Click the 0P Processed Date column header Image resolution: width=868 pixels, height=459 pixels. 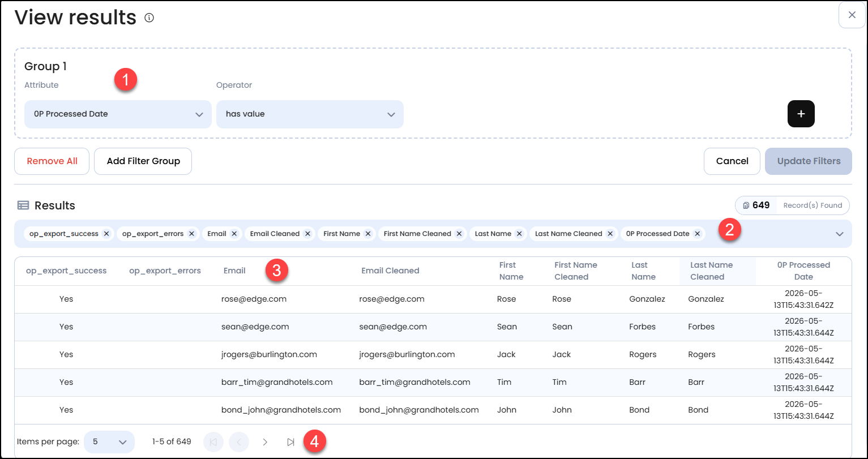(x=803, y=271)
